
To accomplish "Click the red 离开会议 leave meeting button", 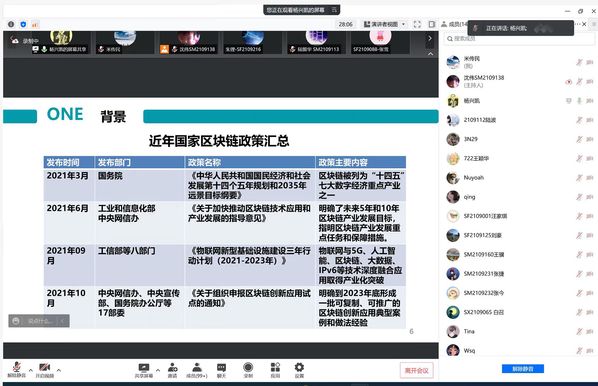I will [x=416, y=370].
